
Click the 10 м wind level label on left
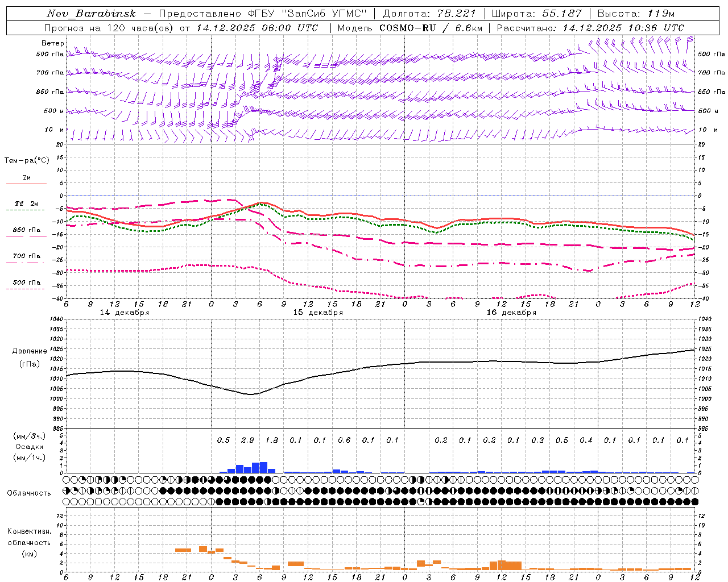pos(54,130)
